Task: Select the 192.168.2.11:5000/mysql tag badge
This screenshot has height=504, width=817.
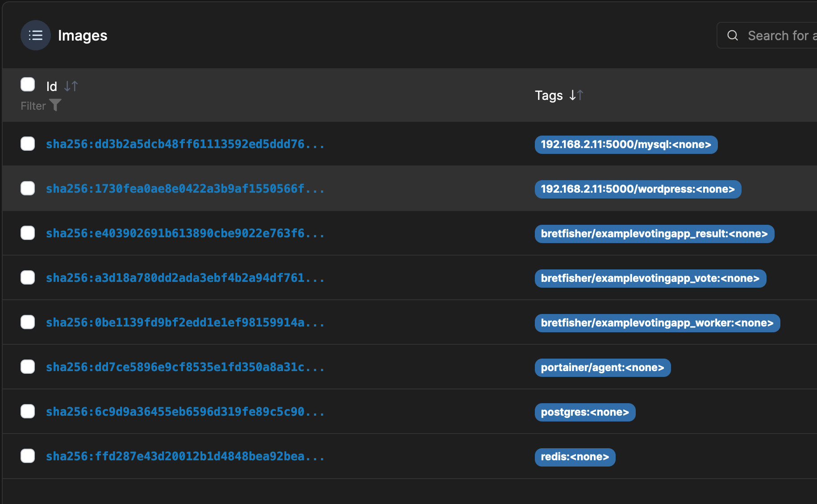Action: [x=626, y=145]
